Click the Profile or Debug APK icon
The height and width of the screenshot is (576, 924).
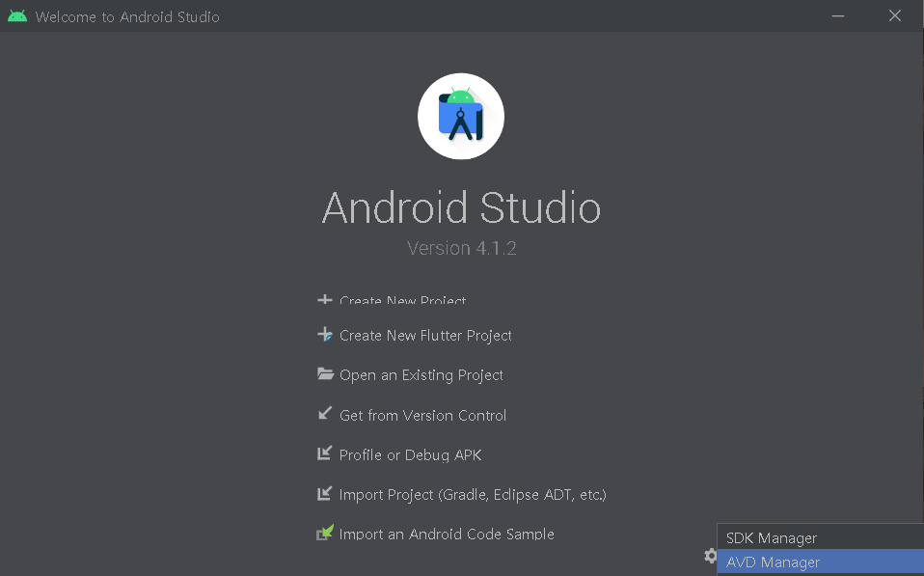point(325,453)
